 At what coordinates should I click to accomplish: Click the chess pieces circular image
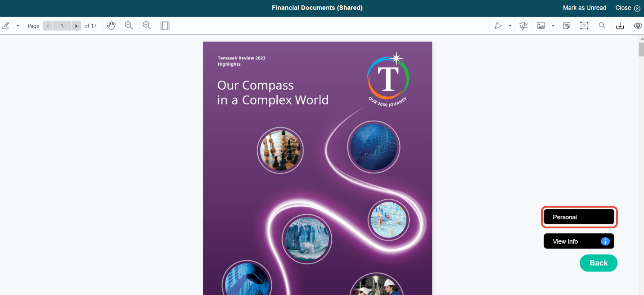pos(280,150)
